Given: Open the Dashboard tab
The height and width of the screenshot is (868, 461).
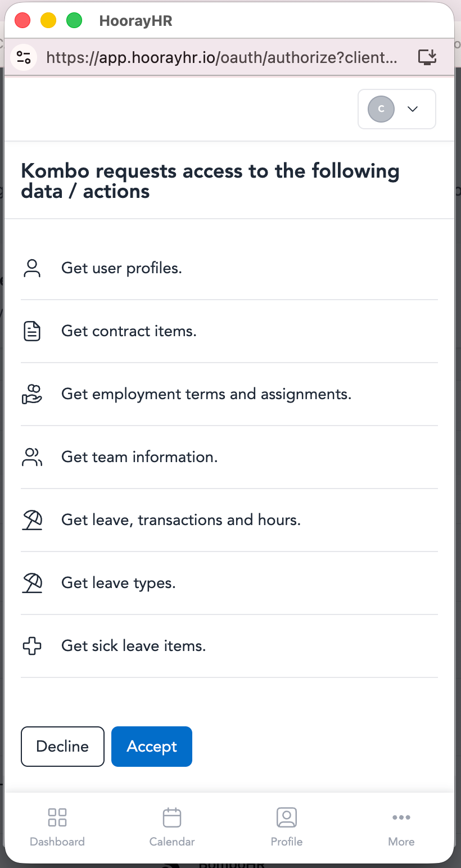Looking at the screenshot, I should (57, 826).
